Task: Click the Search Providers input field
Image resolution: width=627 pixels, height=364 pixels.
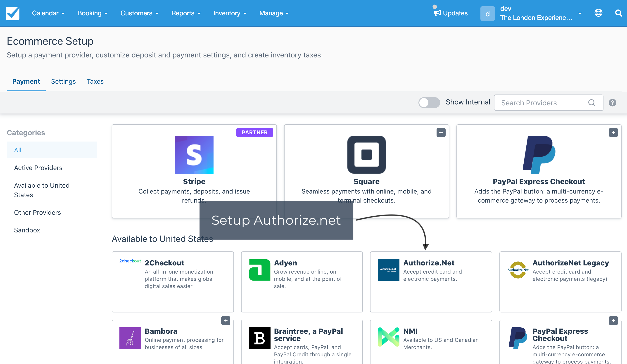Action: [548, 103]
